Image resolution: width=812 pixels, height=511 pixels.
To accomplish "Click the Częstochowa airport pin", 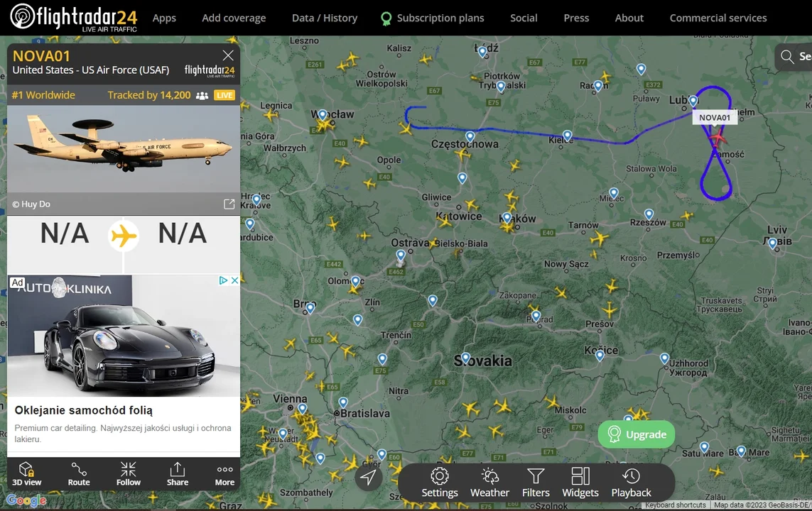I will (x=470, y=137).
